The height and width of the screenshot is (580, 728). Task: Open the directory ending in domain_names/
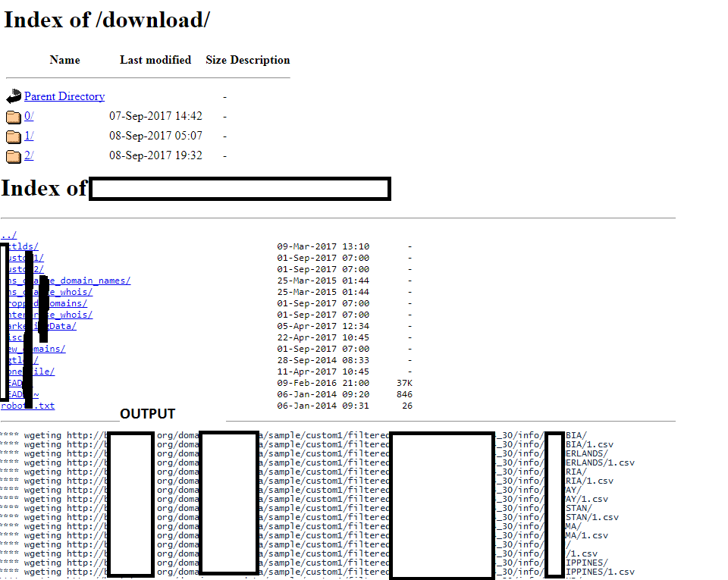[x=70, y=281]
